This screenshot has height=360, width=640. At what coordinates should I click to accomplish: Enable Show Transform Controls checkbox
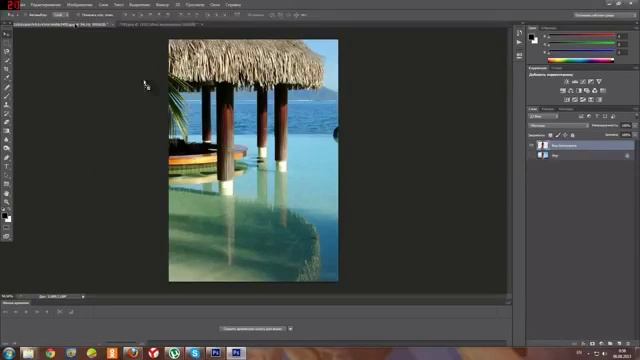point(78,15)
